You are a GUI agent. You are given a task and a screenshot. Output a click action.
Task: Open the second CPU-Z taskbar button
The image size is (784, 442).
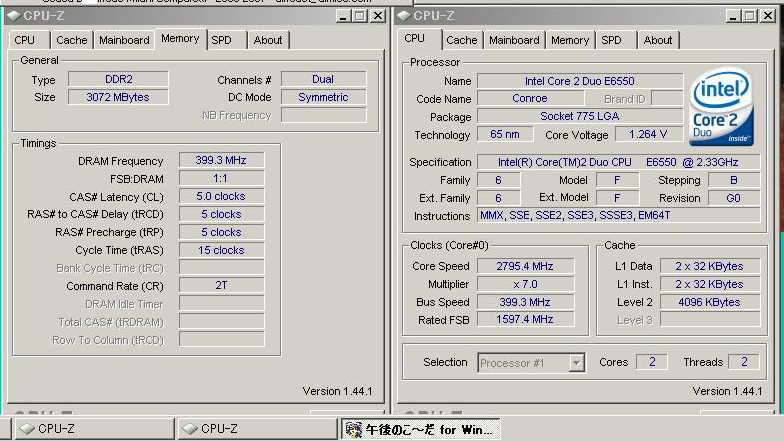pyautogui.click(x=254, y=429)
